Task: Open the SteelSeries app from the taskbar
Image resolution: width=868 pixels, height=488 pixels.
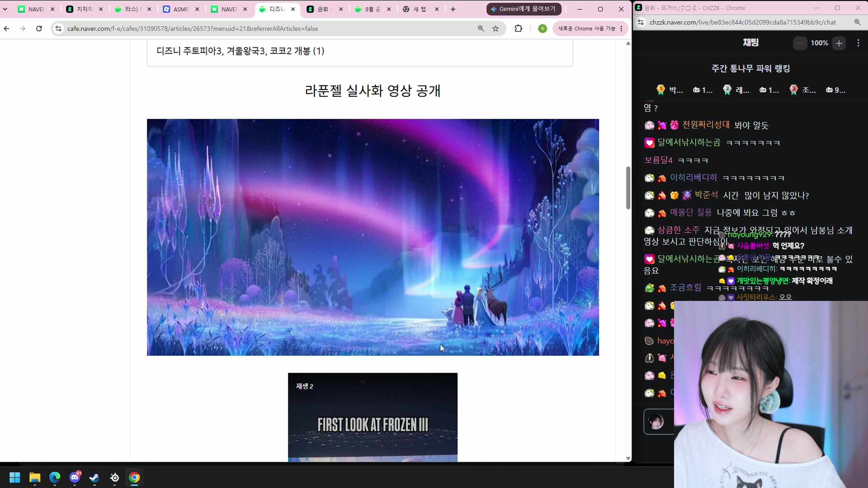Action: pyautogui.click(x=115, y=478)
